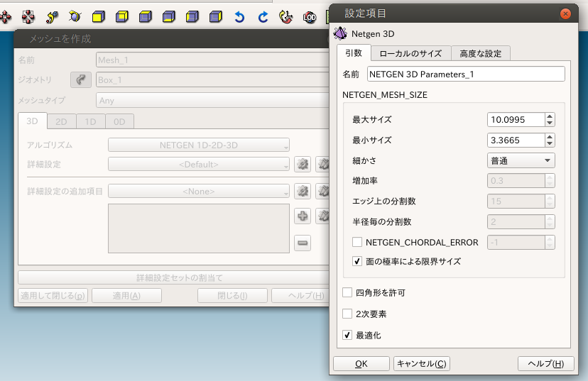Click plus icon to add hypothesis
The height and width of the screenshot is (381, 588).
click(303, 216)
